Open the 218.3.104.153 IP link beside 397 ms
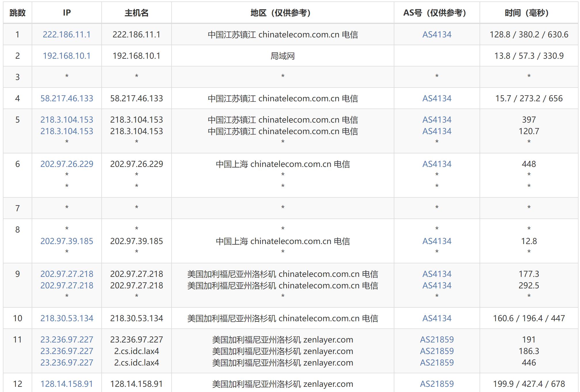Screen dimensions: 580x392 66,120
